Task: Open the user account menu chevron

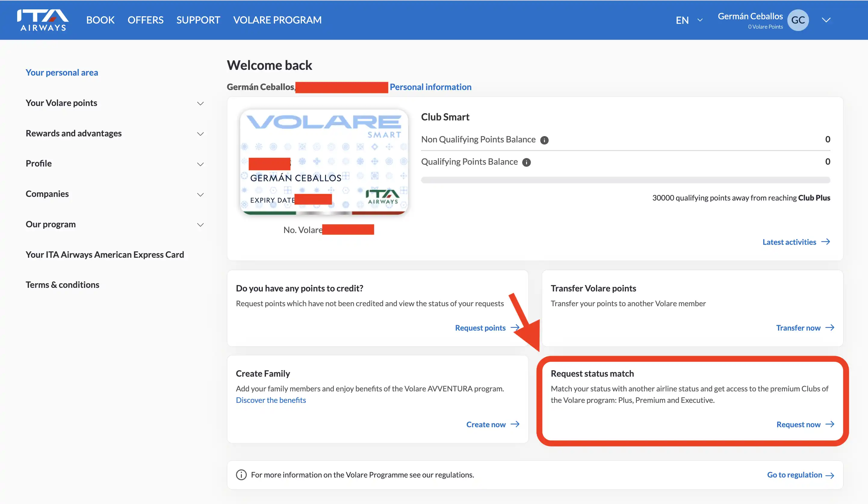Action: tap(826, 20)
